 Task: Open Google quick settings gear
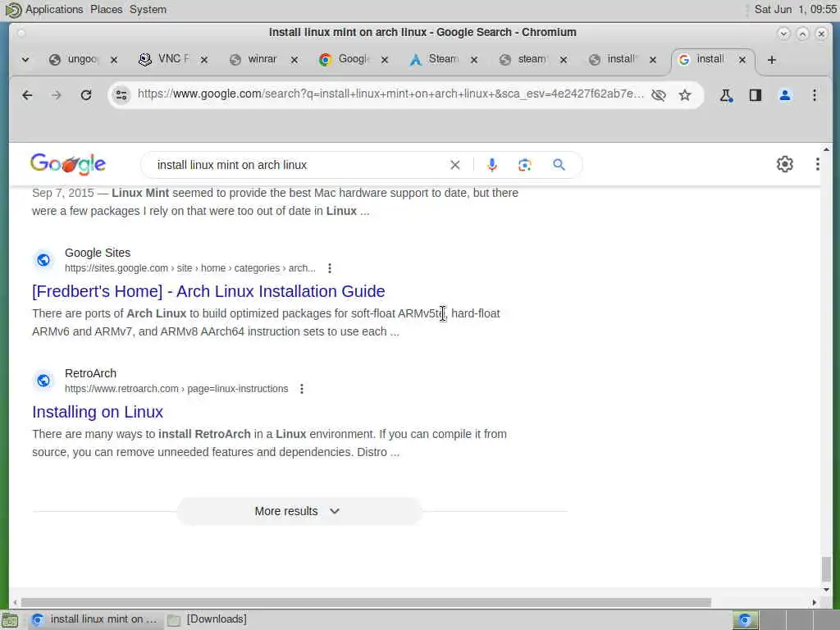click(785, 164)
